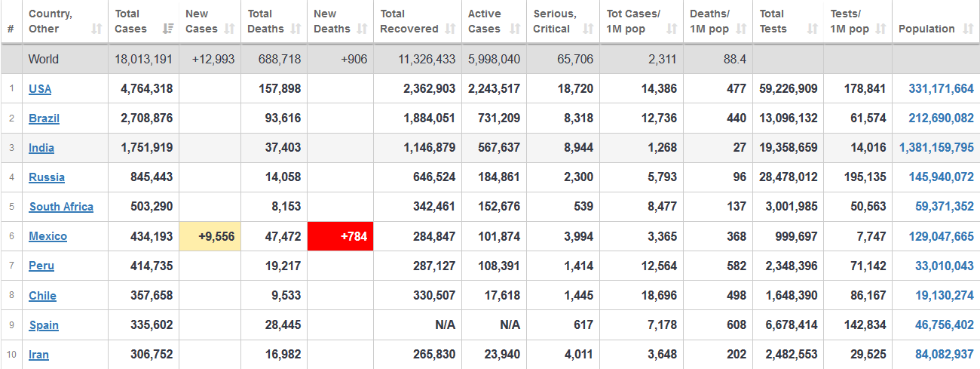The image size is (980, 369).
Task: Select USA total cases 4,764,318
Action: click(x=146, y=89)
